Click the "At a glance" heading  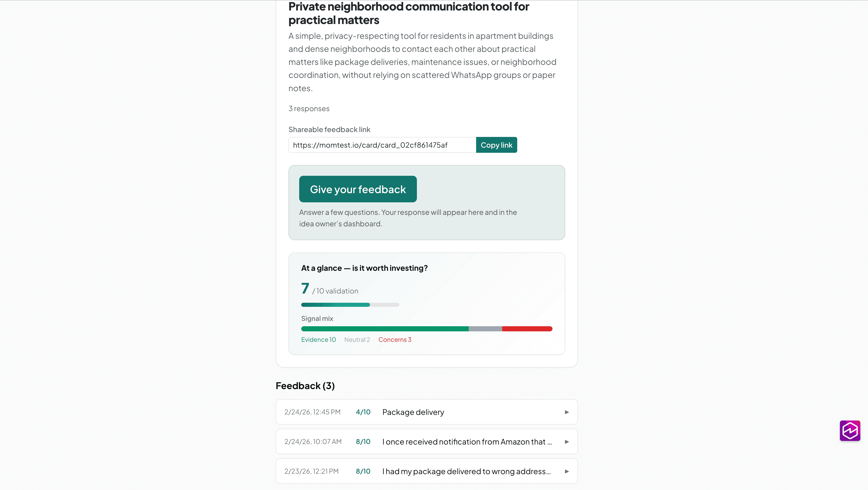point(364,268)
